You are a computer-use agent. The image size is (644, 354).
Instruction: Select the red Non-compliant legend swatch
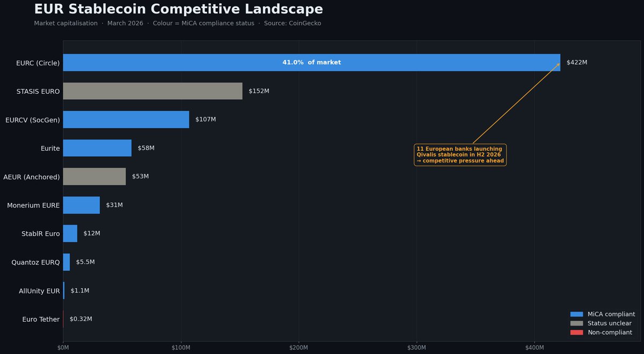[576, 333]
